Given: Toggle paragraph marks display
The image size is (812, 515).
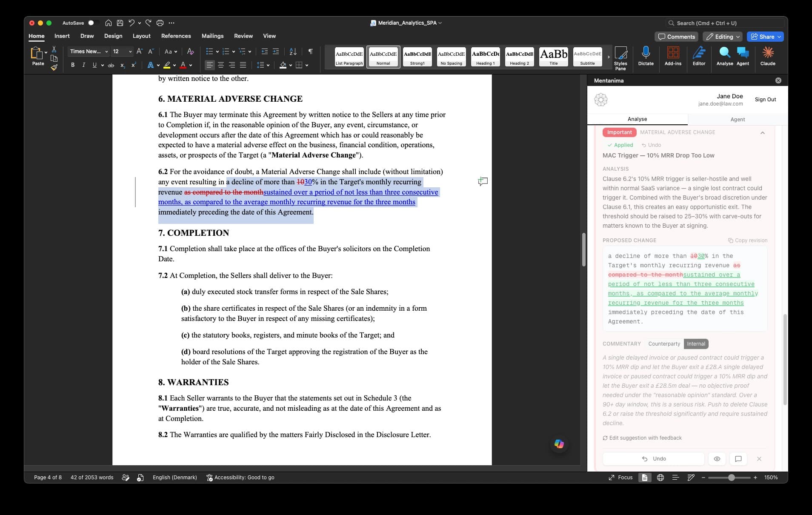Looking at the screenshot, I should [x=311, y=51].
